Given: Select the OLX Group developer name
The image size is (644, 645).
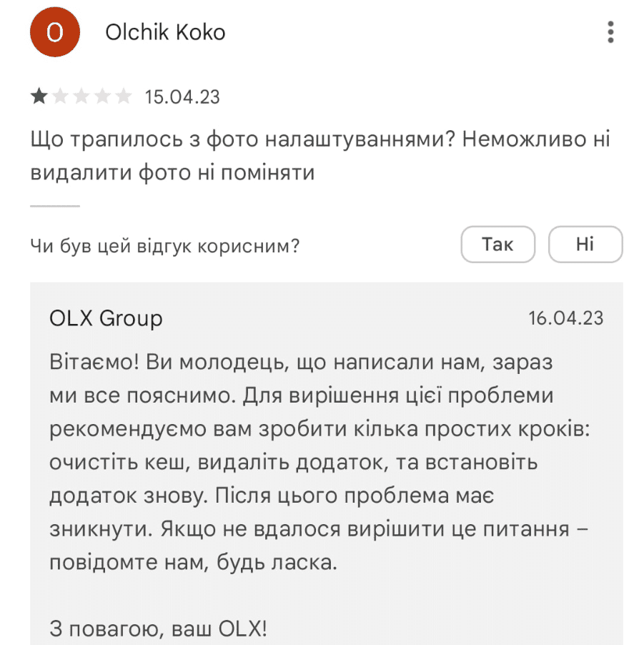Looking at the screenshot, I should [106, 318].
